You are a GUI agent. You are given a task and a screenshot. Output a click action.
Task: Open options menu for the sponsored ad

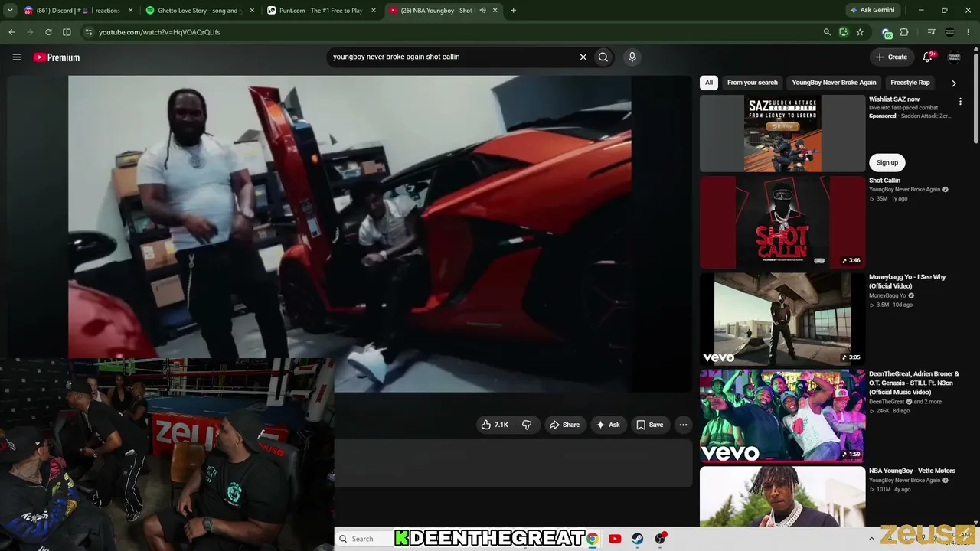[x=960, y=101]
